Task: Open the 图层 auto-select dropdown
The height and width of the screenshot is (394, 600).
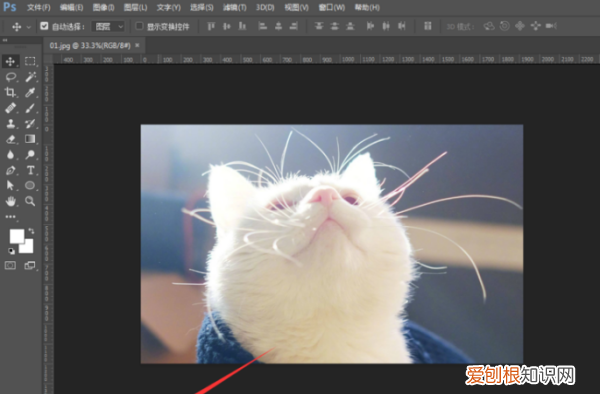Action: (109, 26)
